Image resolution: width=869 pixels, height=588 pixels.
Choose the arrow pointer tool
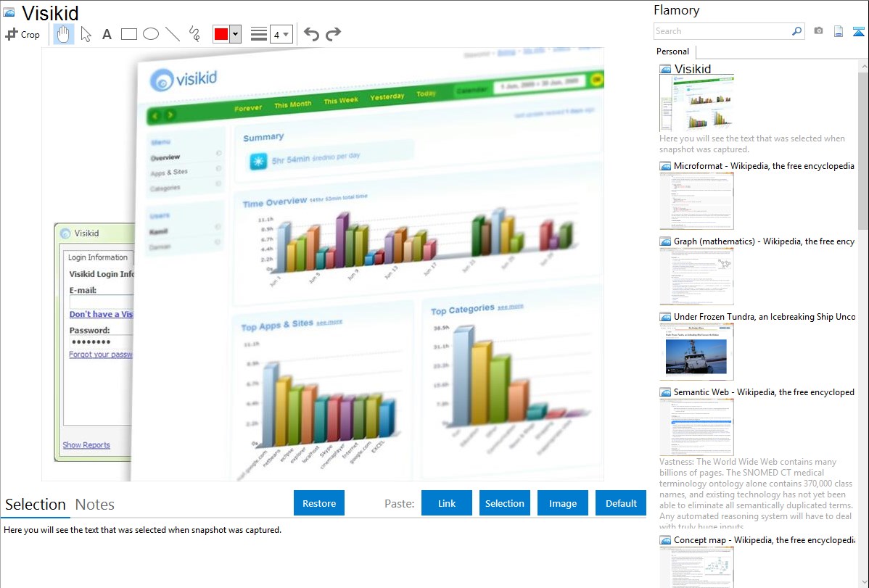tap(86, 34)
